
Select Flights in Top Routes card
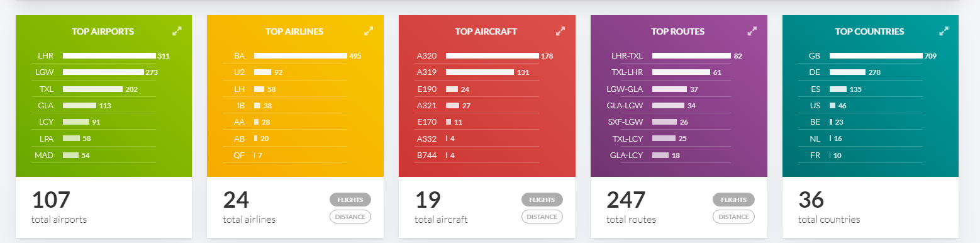[733, 200]
